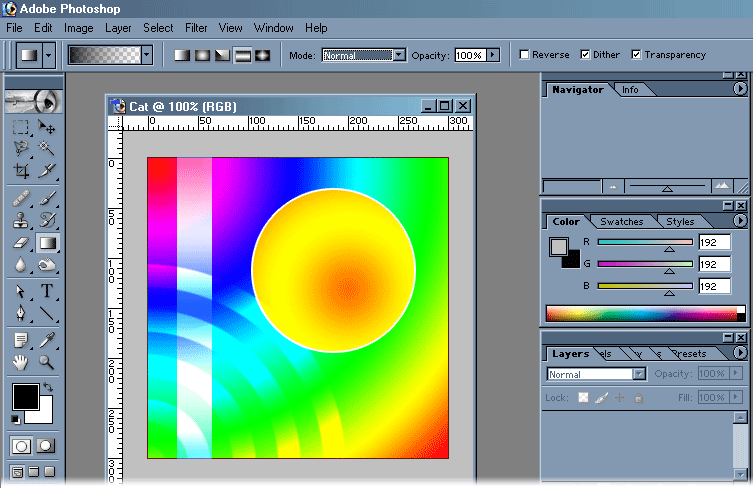Activate the Hand tool
The image size is (753, 488).
20,362
